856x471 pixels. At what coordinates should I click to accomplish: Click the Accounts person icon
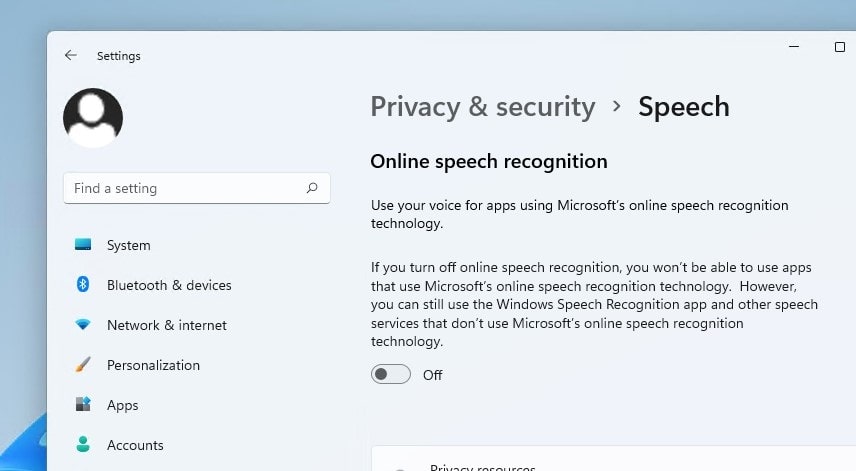[x=83, y=445]
